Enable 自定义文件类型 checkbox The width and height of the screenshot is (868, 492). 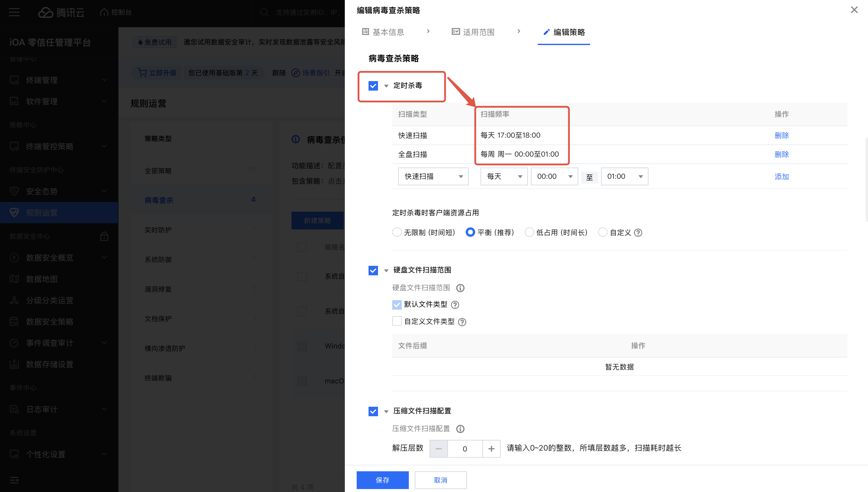pyautogui.click(x=397, y=321)
